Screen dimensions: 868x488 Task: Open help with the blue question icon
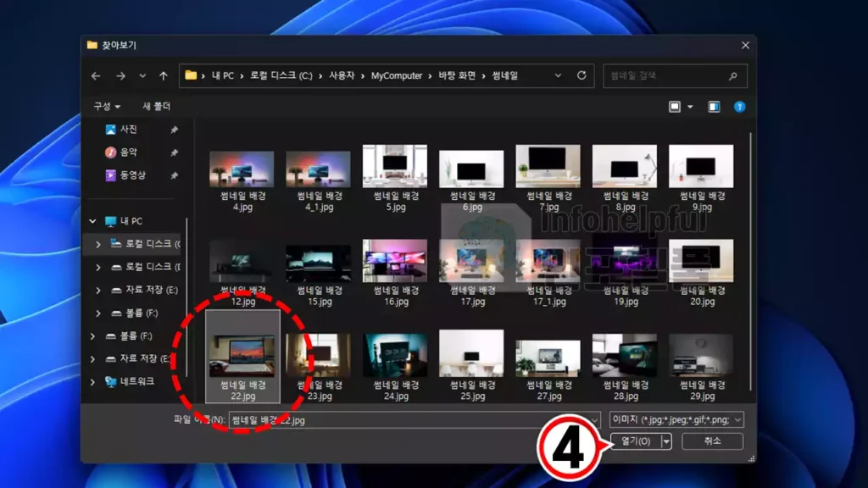point(739,107)
